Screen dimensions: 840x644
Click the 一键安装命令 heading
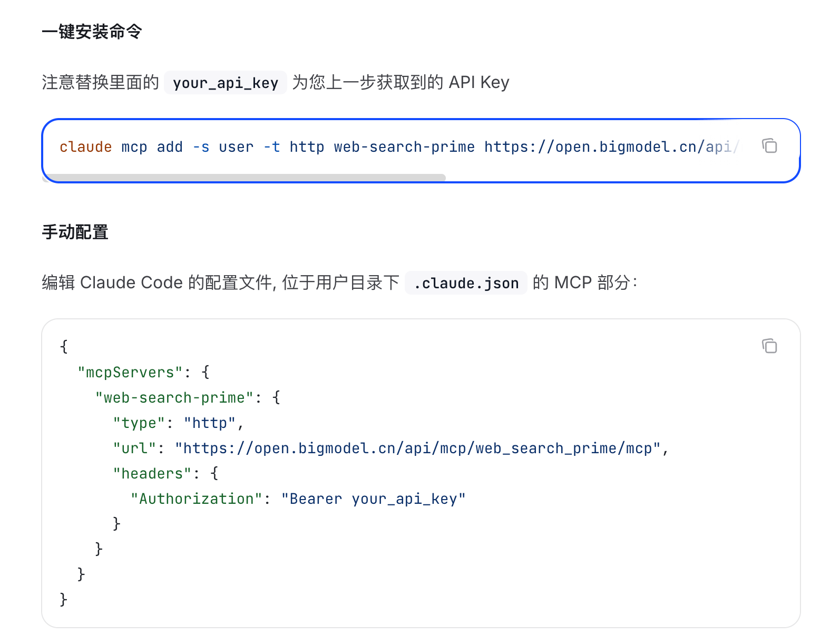tap(92, 32)
